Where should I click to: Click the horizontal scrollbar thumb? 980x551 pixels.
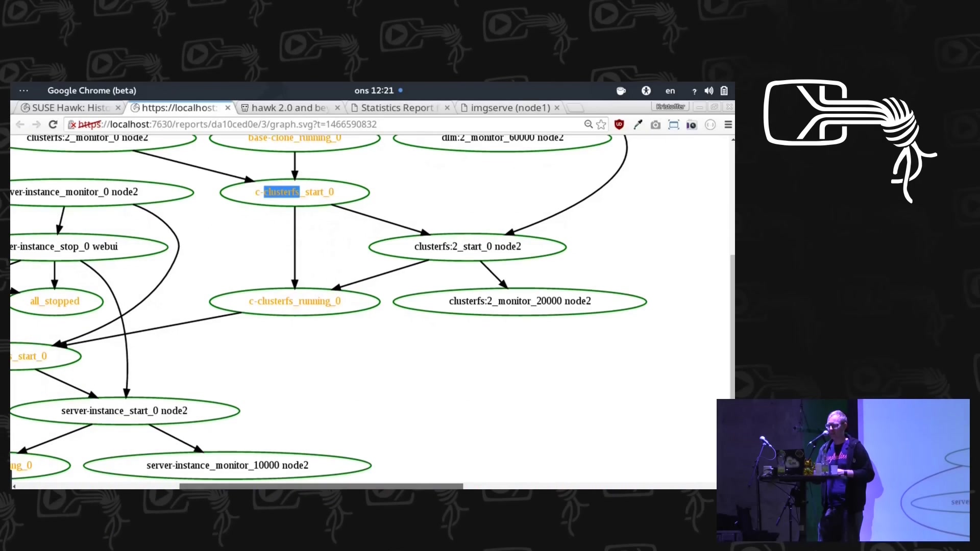(321, 486)
